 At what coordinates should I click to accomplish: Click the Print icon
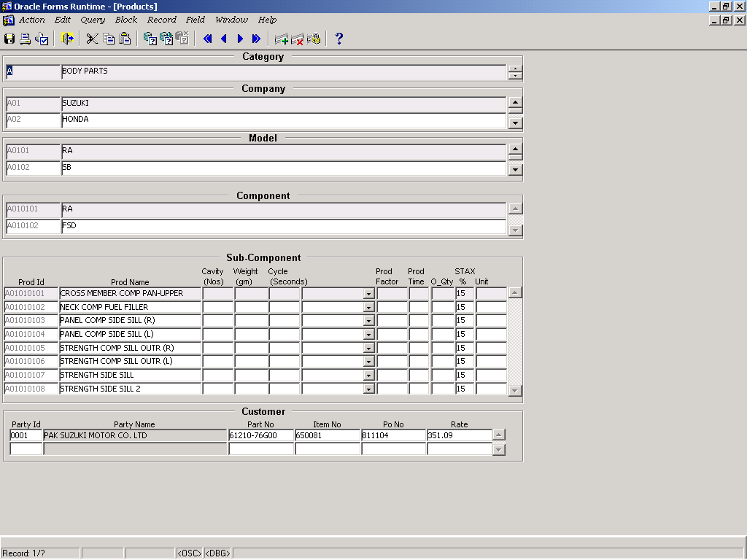(x=26, y=39)
